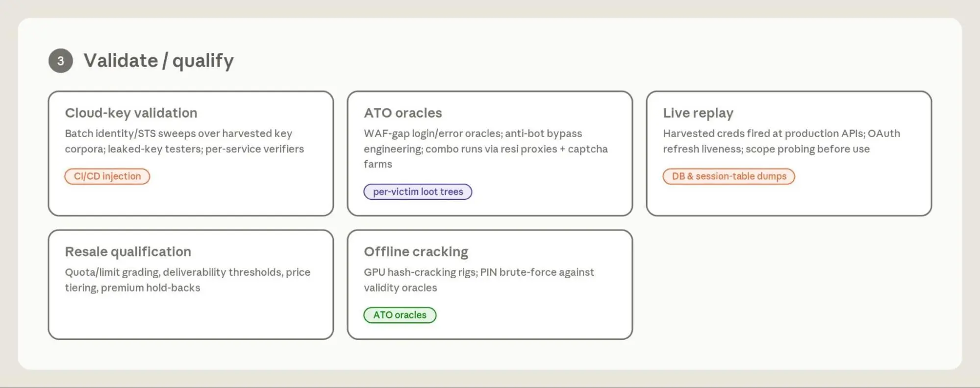
Task: Click the Cloud-key validation title
Action: pyautogui.click(x=131, y=113)
